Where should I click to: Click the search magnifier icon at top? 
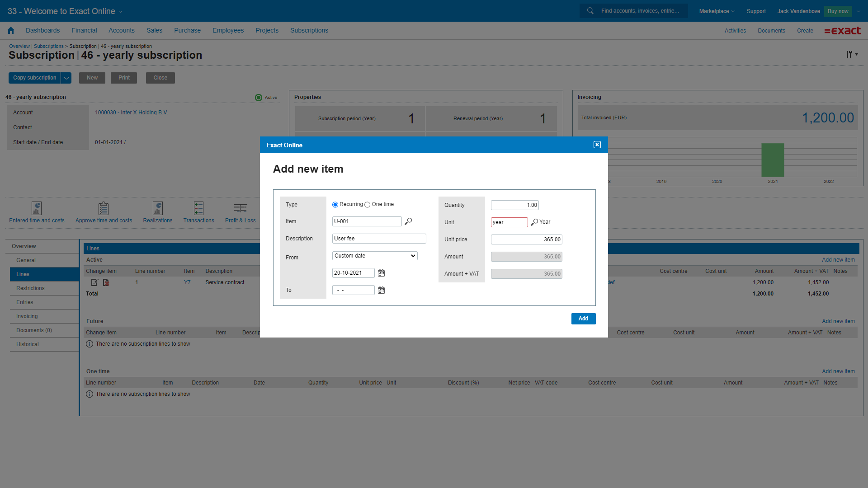590,11
